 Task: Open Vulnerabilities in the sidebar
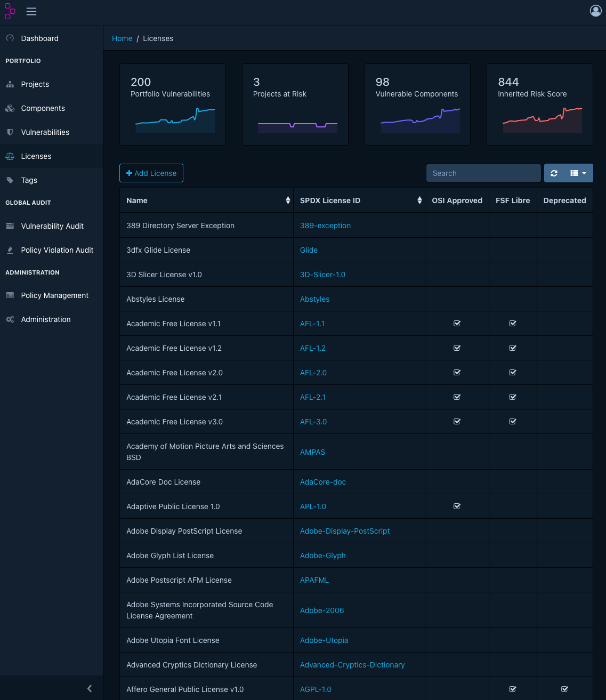(x=51, y=132)
